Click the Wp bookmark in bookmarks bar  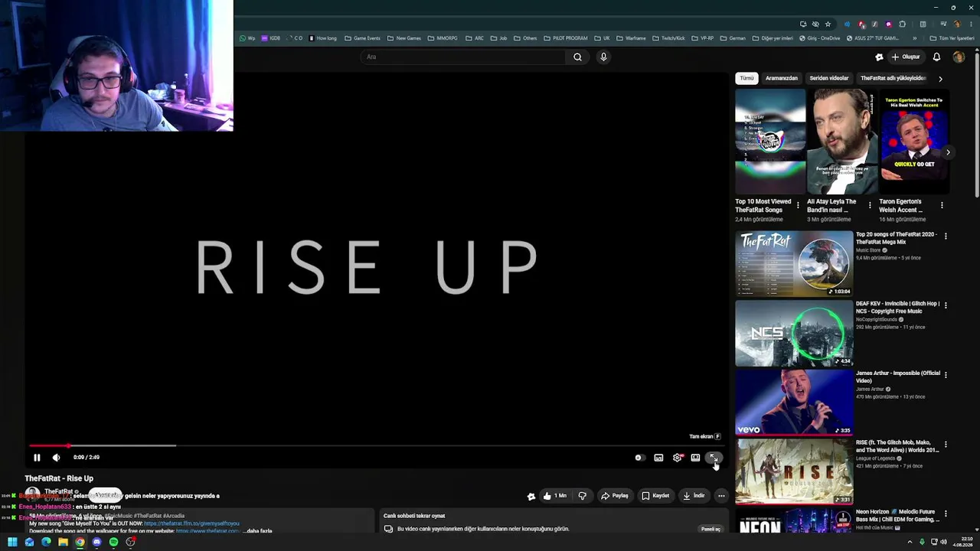tap(247, 38)
